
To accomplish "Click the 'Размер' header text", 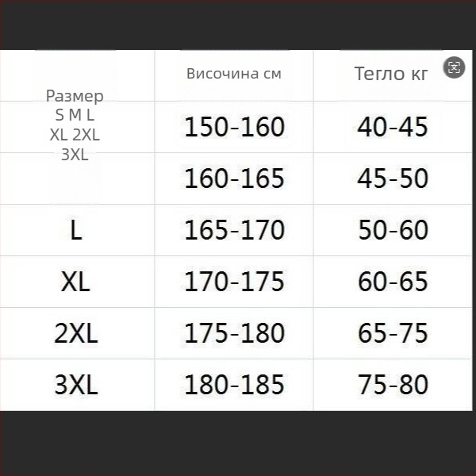I will [x=75, y=96].
